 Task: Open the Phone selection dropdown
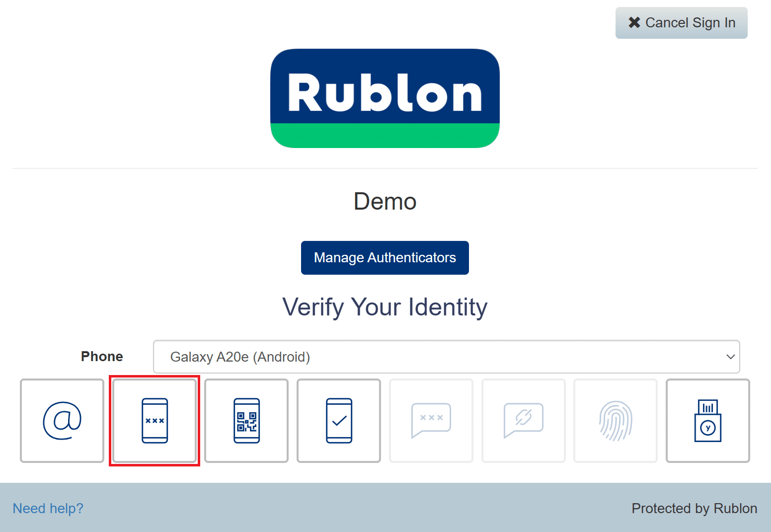coord(446,357)
